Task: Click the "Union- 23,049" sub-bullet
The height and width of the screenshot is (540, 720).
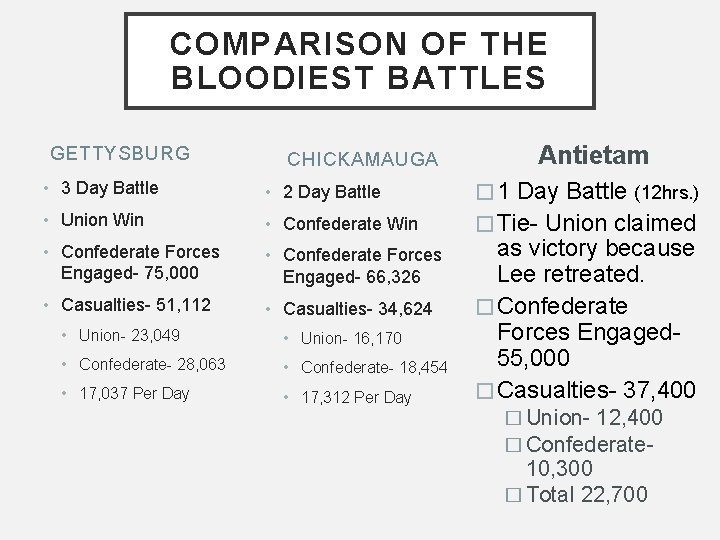Action: point(130,333)
